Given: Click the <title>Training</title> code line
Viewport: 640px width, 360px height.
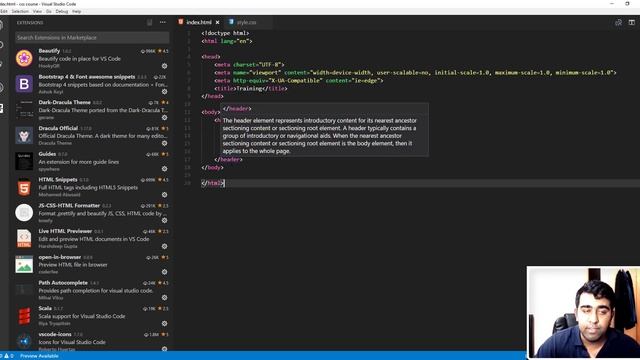Looking at the screenshot, I should click(x=251, y=88).
